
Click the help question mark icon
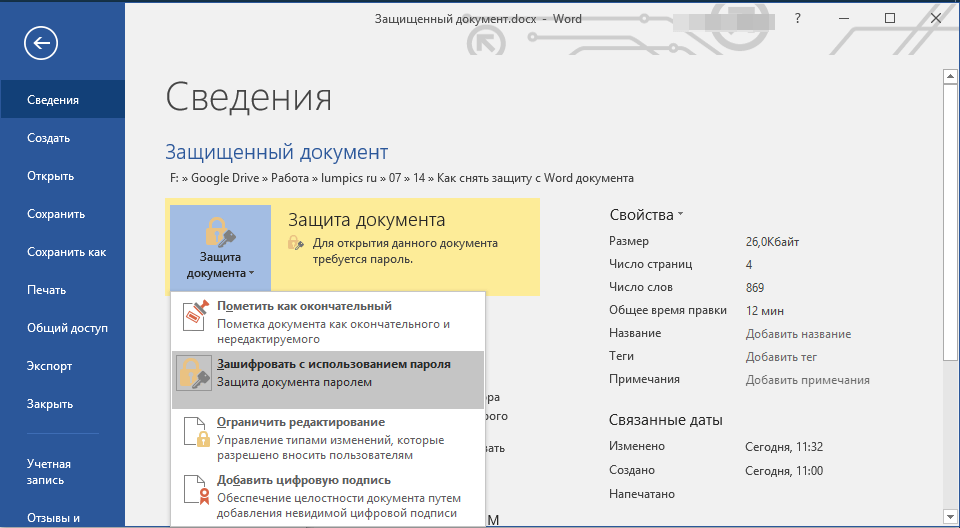[797, 18]
